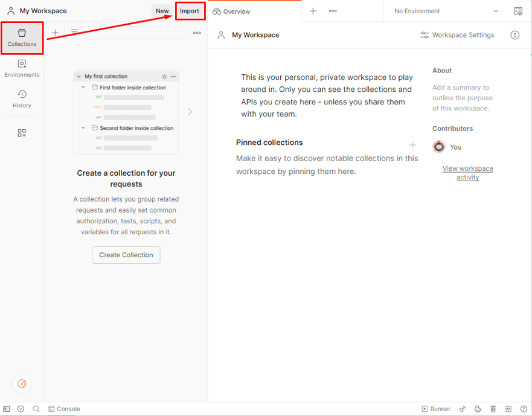532x416 pixels.
Task: Click the New button
Action: tap(162, 11)
